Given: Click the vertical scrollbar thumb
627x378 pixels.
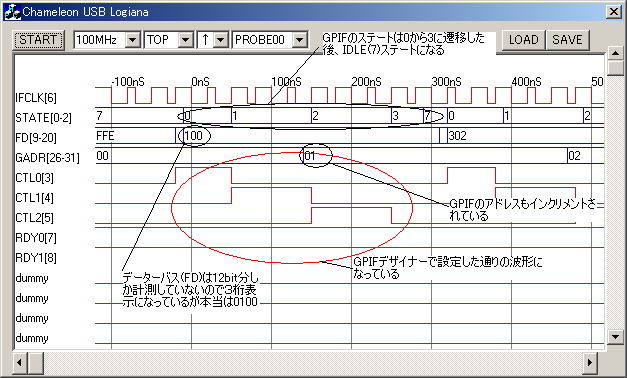Looking at the screenshot, I should point(615,68).
